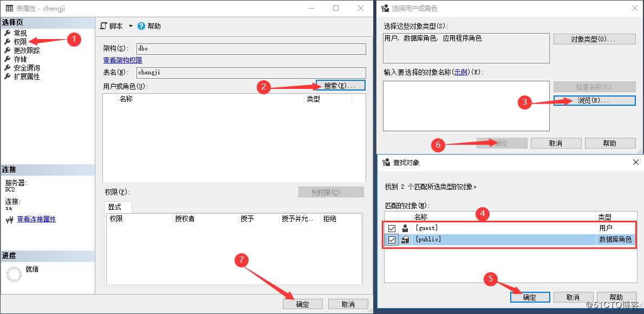Viewport: 644px width, 314px height.
Task: Select the [guest] name in matched objects
Action: [x=427, y=228]
